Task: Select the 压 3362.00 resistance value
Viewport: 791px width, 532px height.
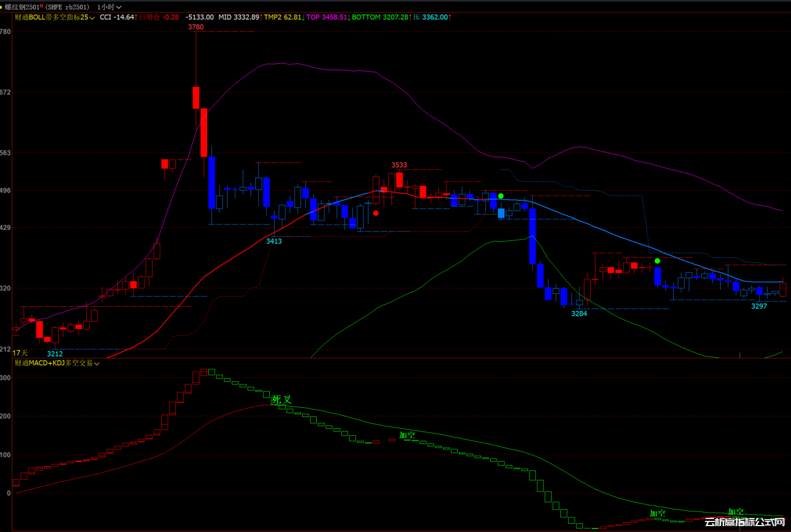Action: click(x=432, y=18)
